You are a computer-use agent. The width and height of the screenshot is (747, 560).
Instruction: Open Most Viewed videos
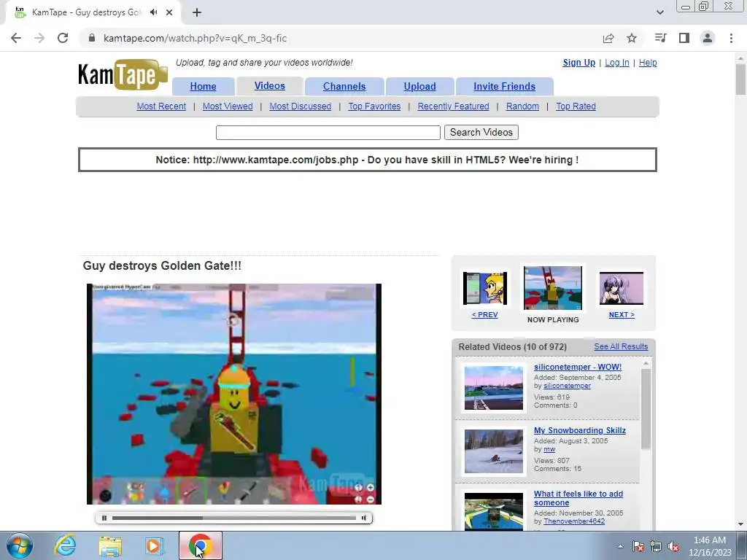click(228, 106)
